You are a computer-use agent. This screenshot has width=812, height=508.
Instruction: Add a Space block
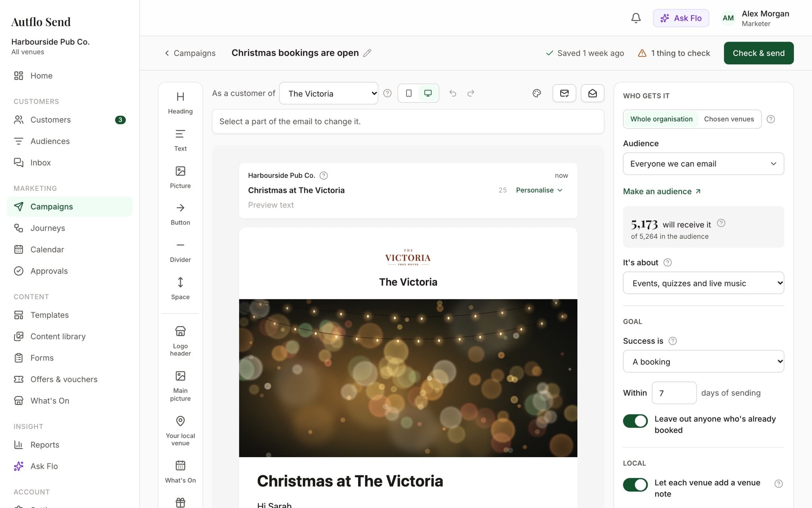pos(180,289)
